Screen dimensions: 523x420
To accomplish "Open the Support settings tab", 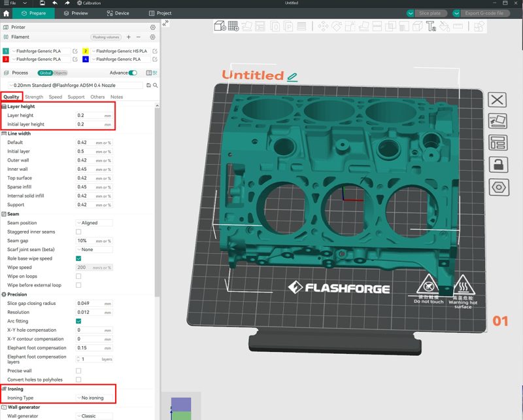I will click(x=76, y=97).
